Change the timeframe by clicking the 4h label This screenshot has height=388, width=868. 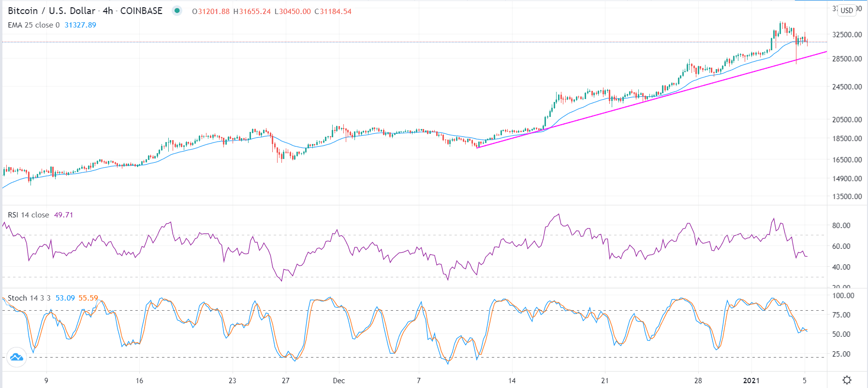coord(107,10)
